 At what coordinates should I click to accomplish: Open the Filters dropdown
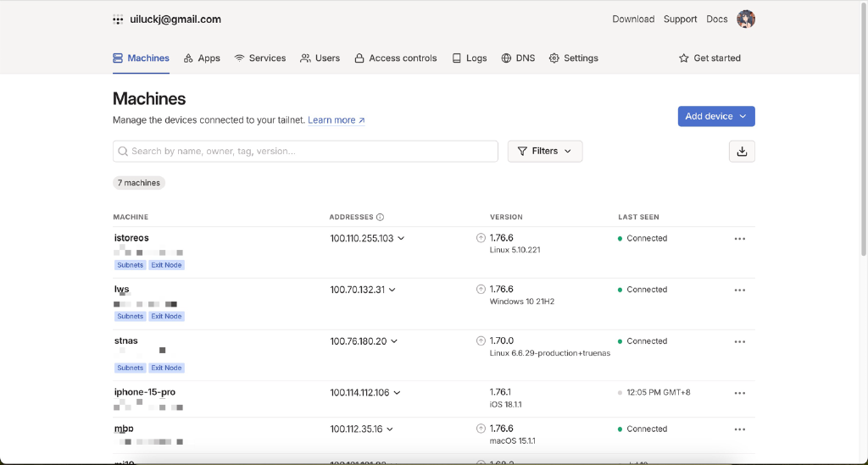[x=544, y=151]
